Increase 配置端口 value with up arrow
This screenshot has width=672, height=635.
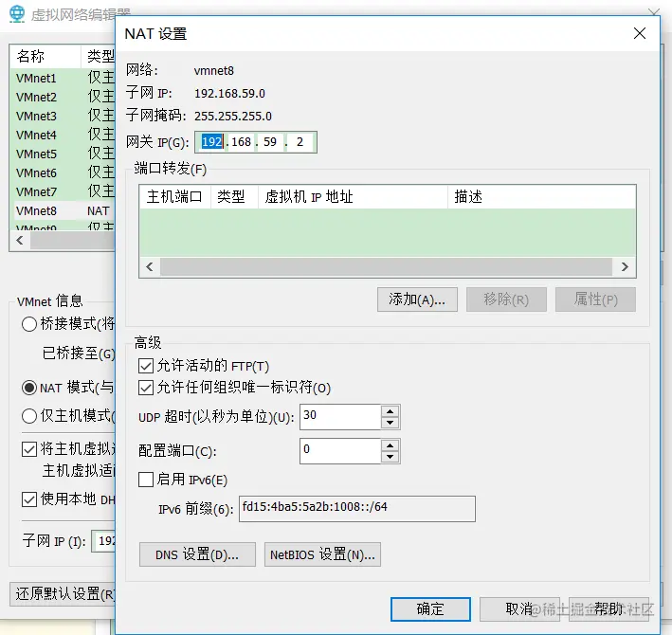point(390,445)
